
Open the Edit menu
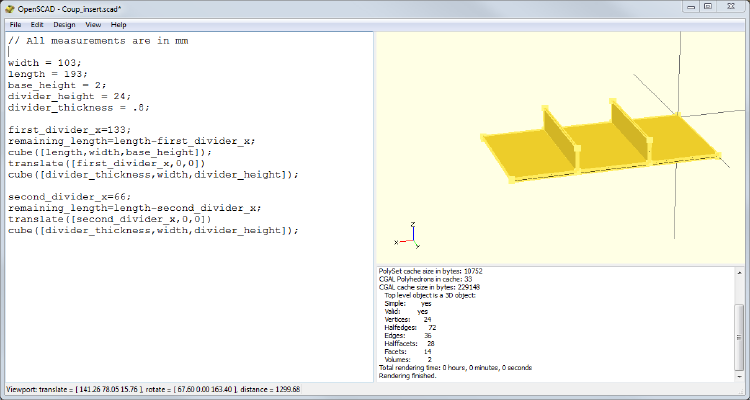tap(37, 24)
